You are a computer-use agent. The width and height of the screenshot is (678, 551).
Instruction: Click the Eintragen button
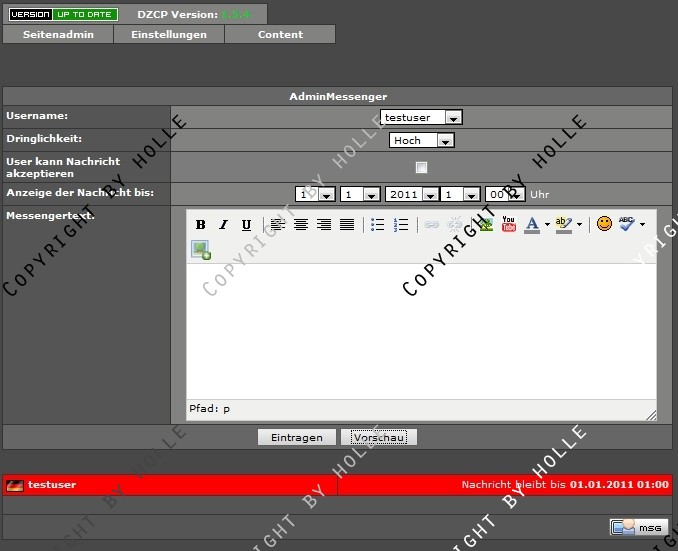pos(296,438)
